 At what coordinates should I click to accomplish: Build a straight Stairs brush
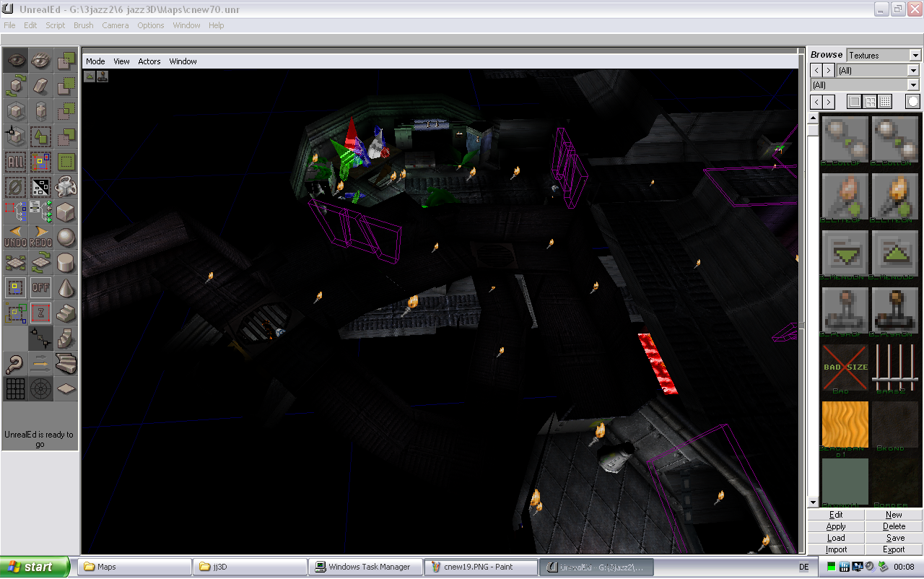pos(66,313)
